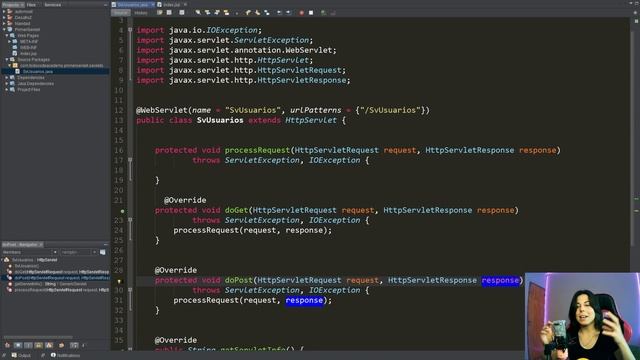Screen dimensions: 640x360
Task: Click the Find Selection magnifier toolbar icon
Action: 198,13
